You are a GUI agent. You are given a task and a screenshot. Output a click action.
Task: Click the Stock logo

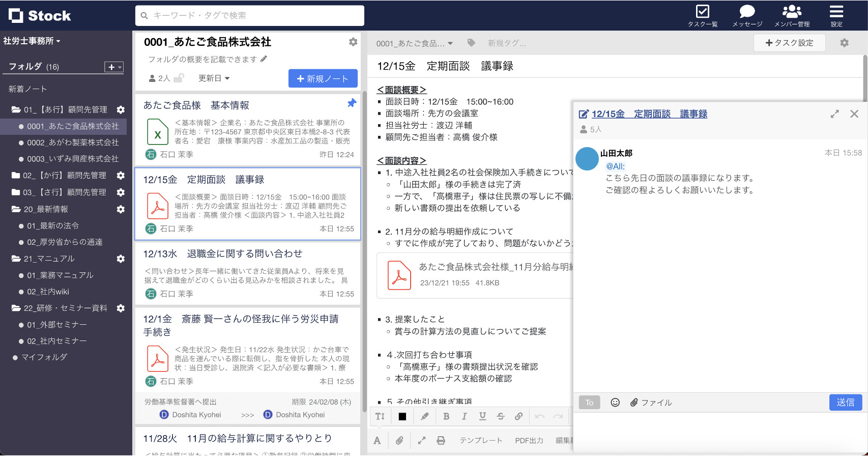pos(40,16)
